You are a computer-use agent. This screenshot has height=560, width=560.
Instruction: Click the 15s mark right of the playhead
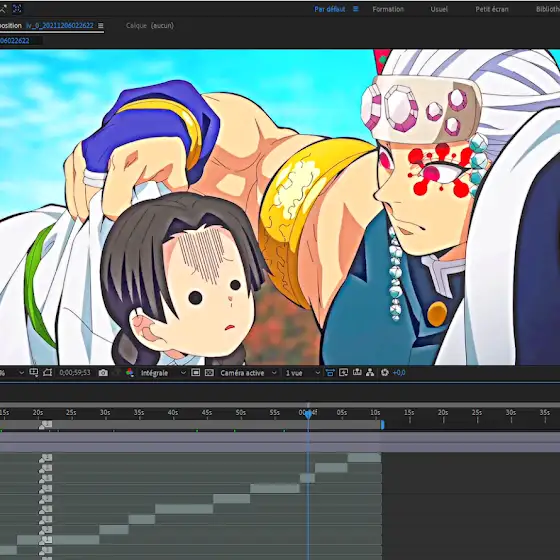pyautogui.click(x=409, y=413)
